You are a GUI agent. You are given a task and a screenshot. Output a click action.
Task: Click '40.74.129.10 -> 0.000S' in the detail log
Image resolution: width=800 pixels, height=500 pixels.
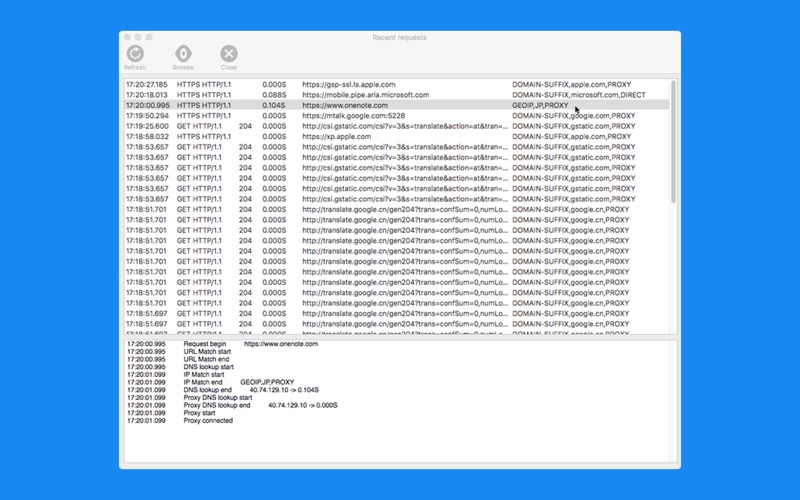tap(303, 405)
